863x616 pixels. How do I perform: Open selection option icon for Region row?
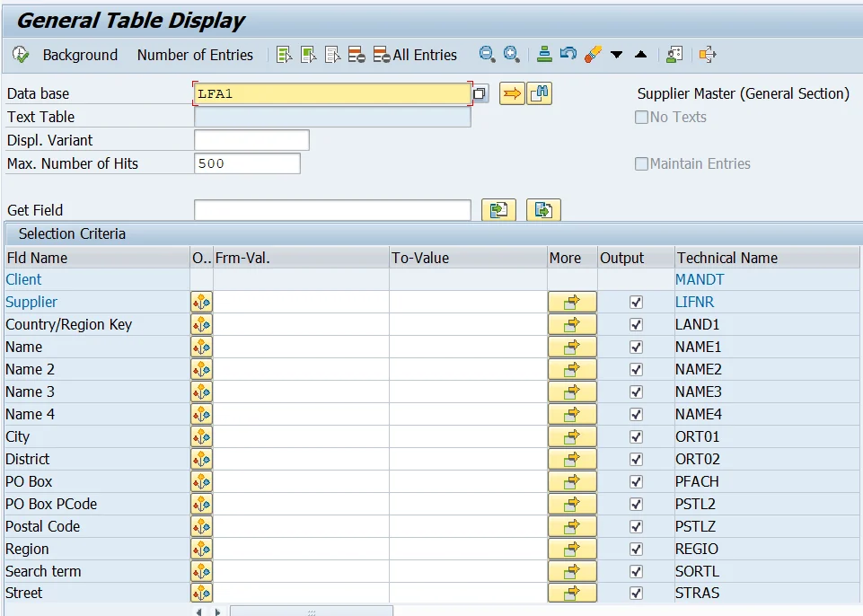coord(201,550)
